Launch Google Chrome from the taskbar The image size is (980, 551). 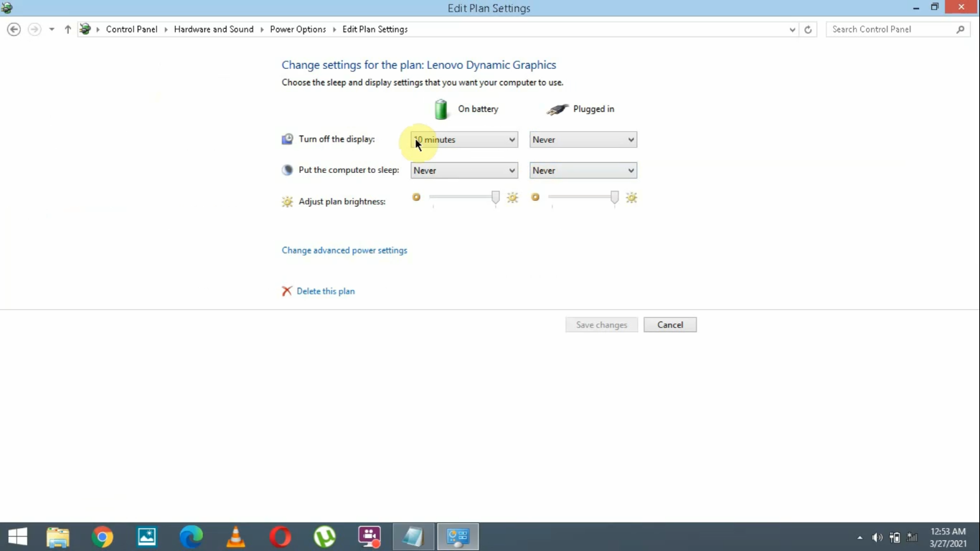click(102, 536)
